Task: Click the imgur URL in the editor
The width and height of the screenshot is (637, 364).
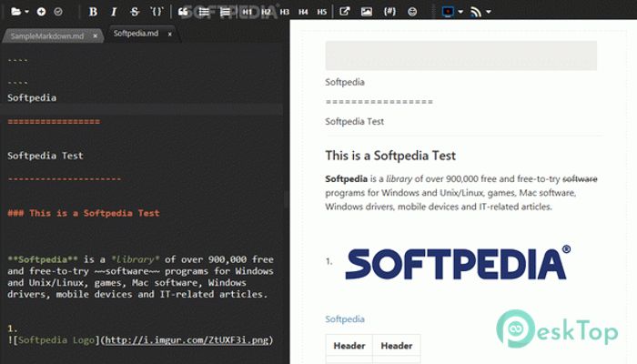Action: (x=187, y=340)
